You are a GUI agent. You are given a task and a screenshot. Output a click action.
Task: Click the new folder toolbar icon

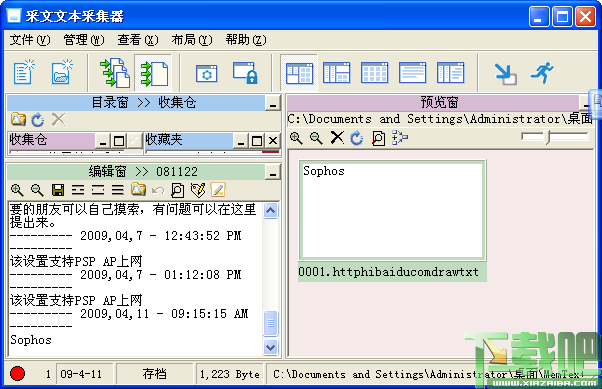62,72
